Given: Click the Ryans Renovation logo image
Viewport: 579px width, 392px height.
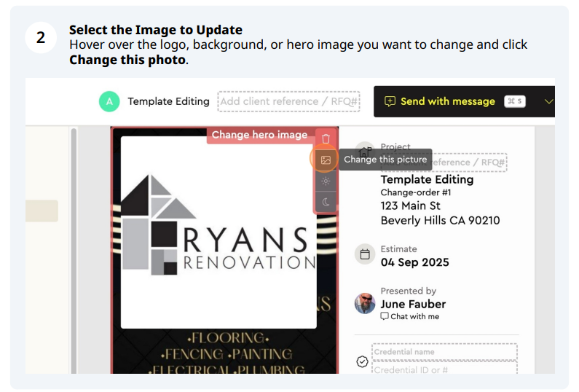Looking at the screenshot, I should [x=218, y=232].
